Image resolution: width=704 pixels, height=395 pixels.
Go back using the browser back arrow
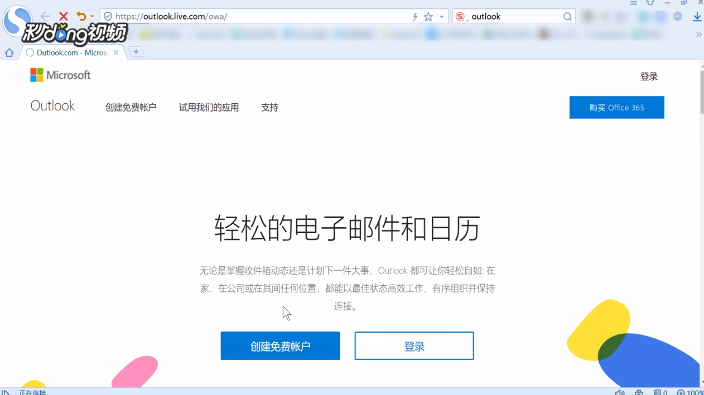coord(45,17)
